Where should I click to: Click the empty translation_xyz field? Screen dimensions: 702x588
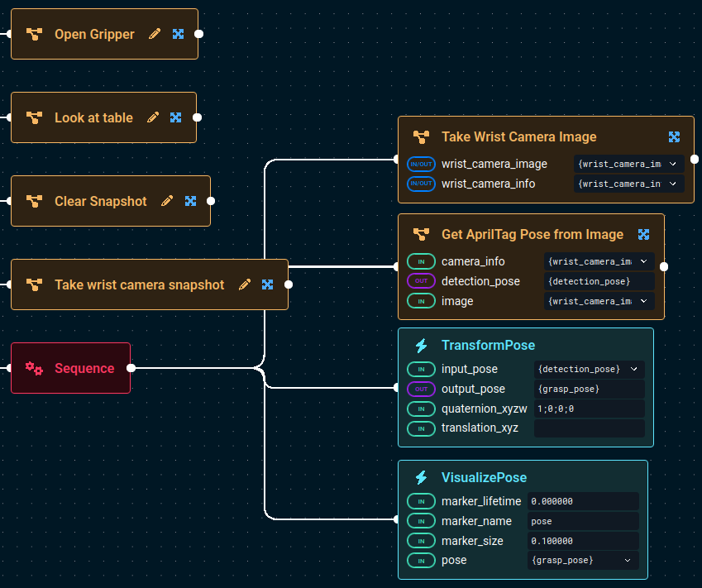pos(590,428)
